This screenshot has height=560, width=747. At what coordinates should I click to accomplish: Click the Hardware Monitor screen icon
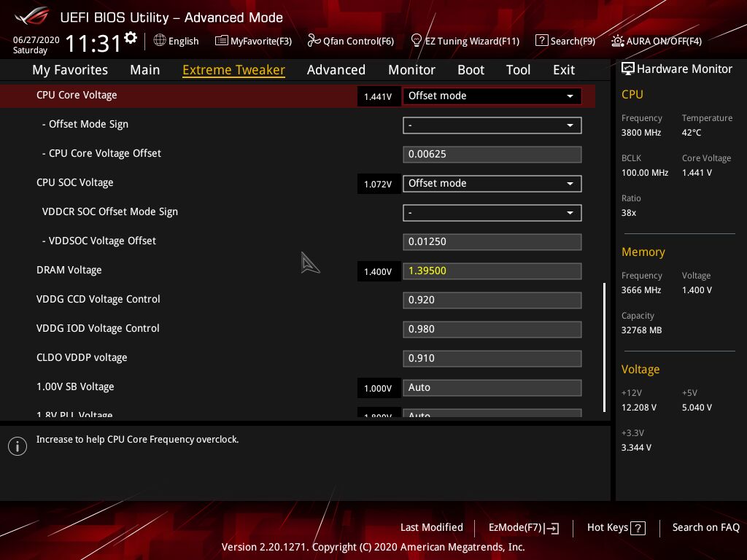click(628, 69)
